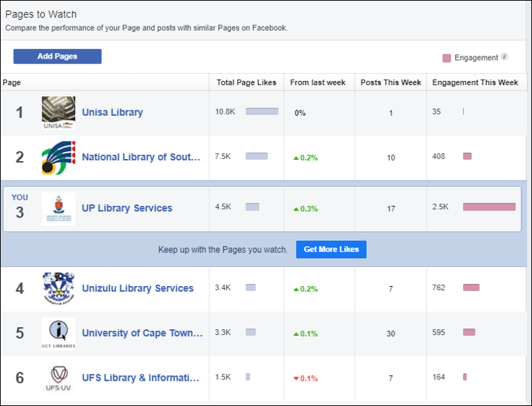
Task: Open the Engagement info icon
Action: tap(505, 57)
